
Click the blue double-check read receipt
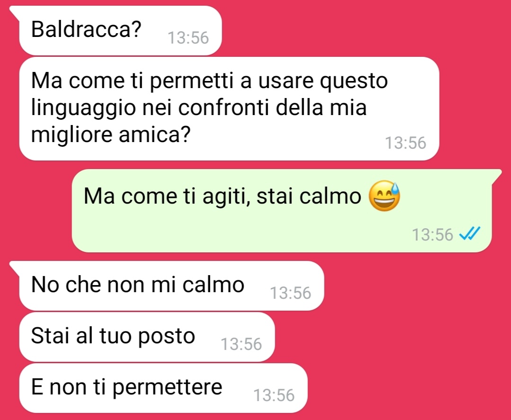(x=470, y=233)
